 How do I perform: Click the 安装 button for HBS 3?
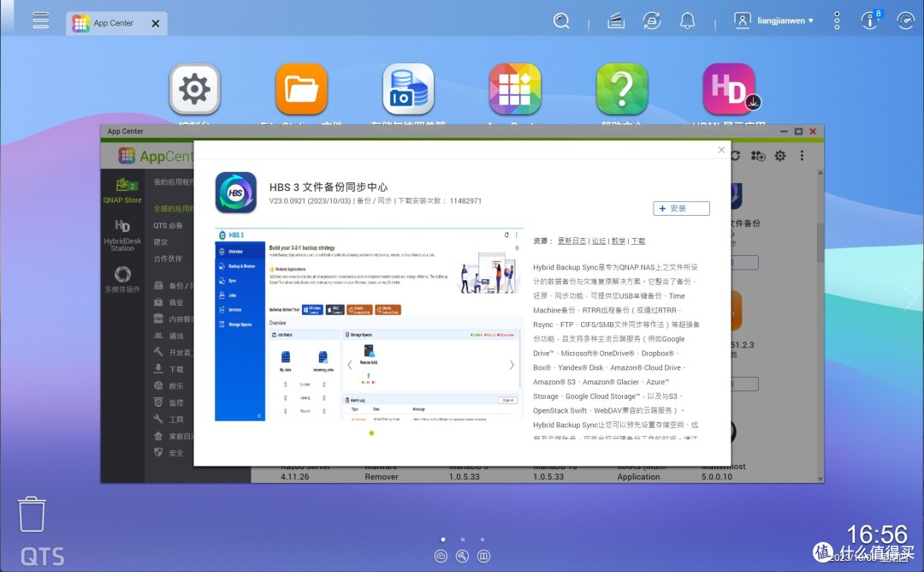coord(681,208)
